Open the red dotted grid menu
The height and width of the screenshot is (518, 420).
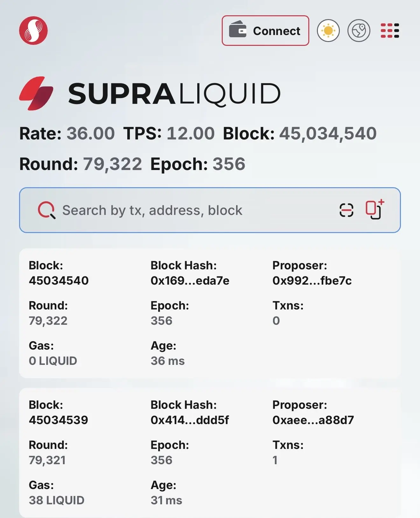[390, 31]
